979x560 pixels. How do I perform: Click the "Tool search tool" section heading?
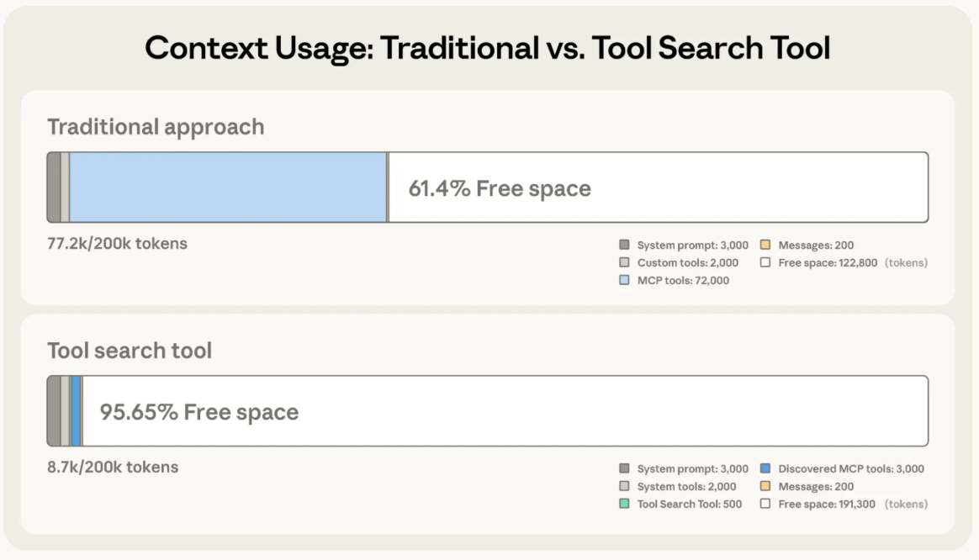pyautogui.click(x=130, y=351)
